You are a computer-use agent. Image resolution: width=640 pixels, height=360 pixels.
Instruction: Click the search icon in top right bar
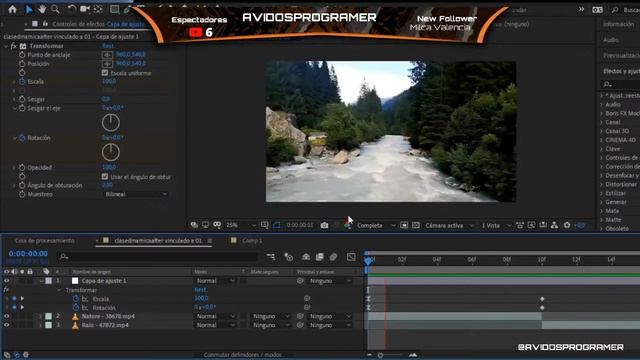(x=615, y=10)
